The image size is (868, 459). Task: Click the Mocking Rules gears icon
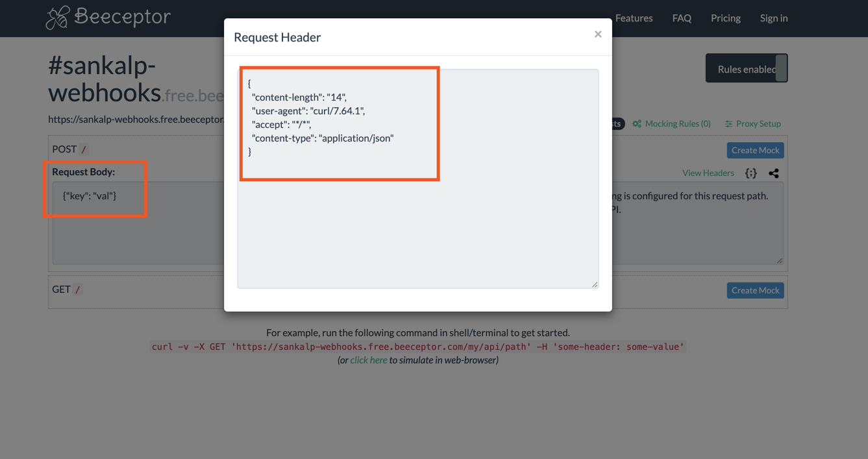pos(637,124)
